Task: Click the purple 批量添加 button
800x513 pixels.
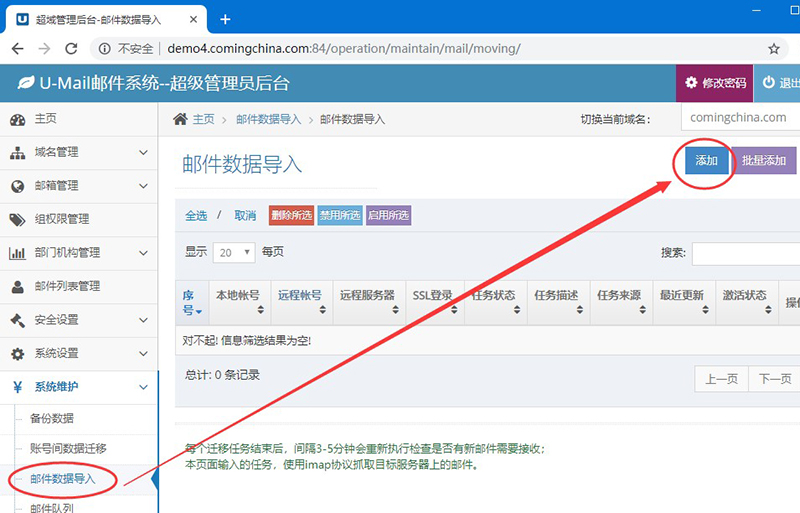Action: tap(764, 161)
